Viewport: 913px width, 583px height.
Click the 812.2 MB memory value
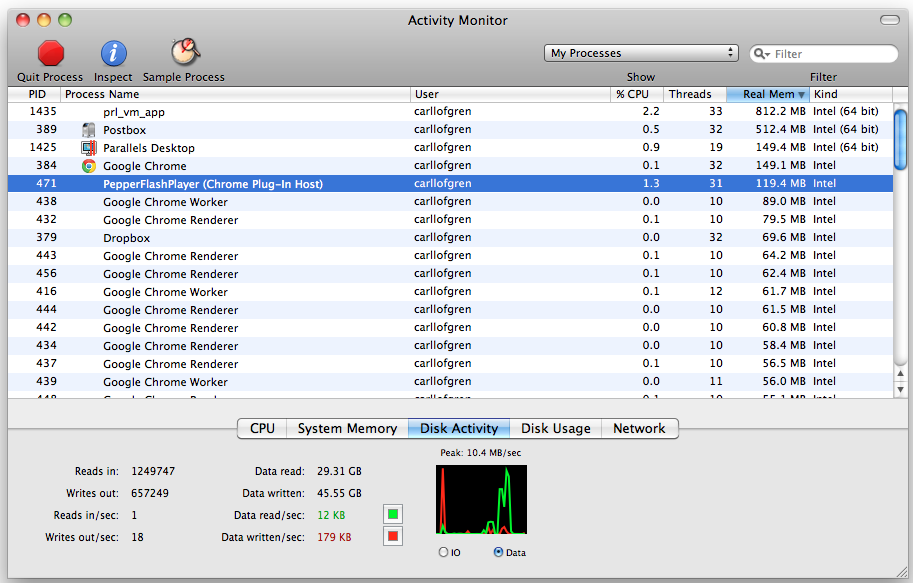tap(781, 111)
